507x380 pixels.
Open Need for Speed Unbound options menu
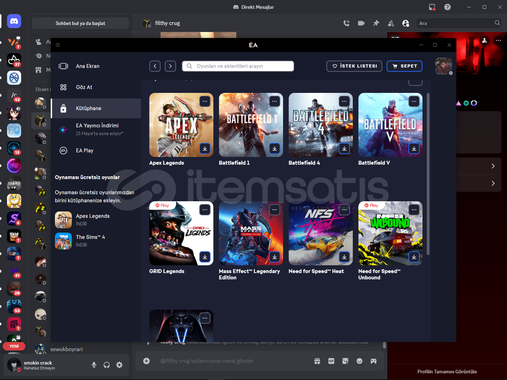pos(414,210)
